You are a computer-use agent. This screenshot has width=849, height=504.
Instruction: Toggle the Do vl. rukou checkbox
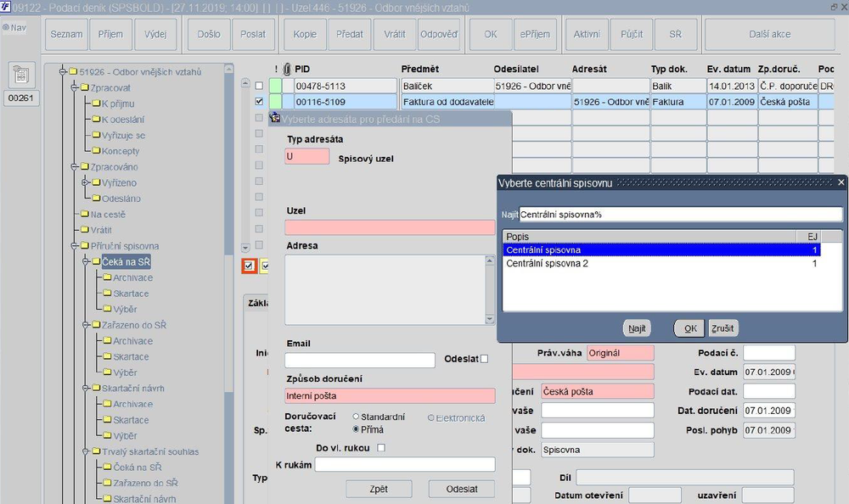[x=381, y=448]
